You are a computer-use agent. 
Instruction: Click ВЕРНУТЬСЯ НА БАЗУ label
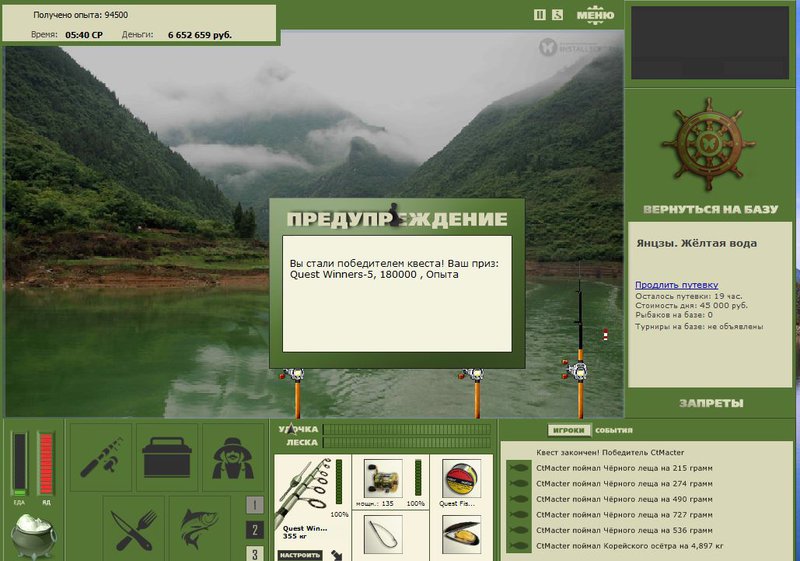click(710, 209)
